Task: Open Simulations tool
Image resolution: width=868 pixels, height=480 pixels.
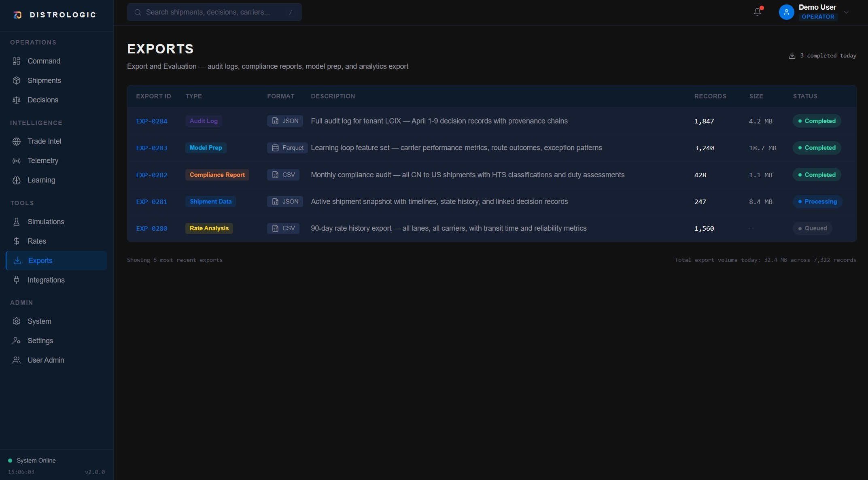Action: (56, 222)
